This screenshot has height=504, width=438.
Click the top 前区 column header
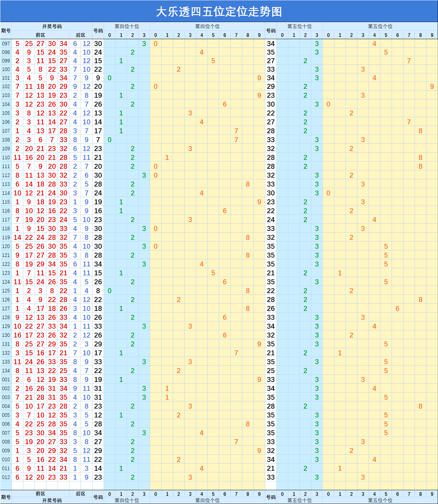coord(40,35)
